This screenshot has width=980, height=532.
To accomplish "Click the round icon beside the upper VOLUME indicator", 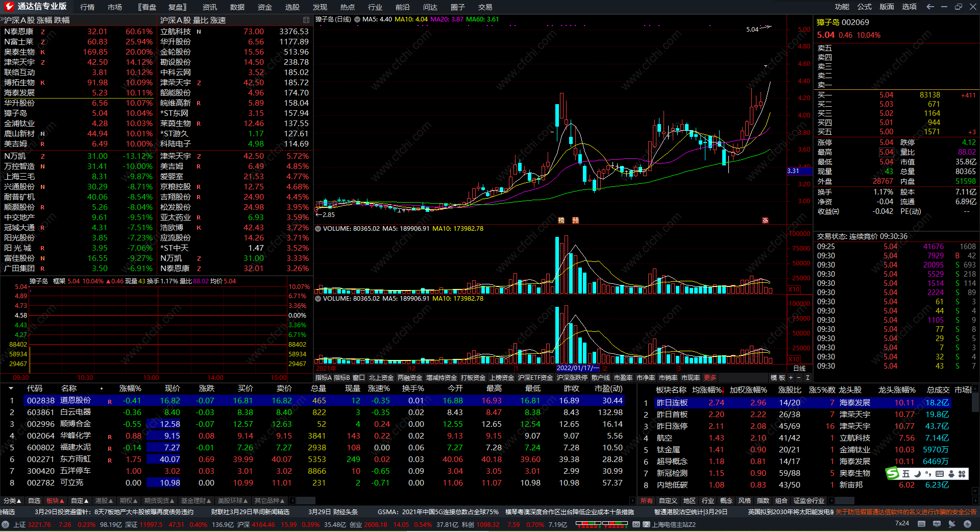I will [318, 229].
